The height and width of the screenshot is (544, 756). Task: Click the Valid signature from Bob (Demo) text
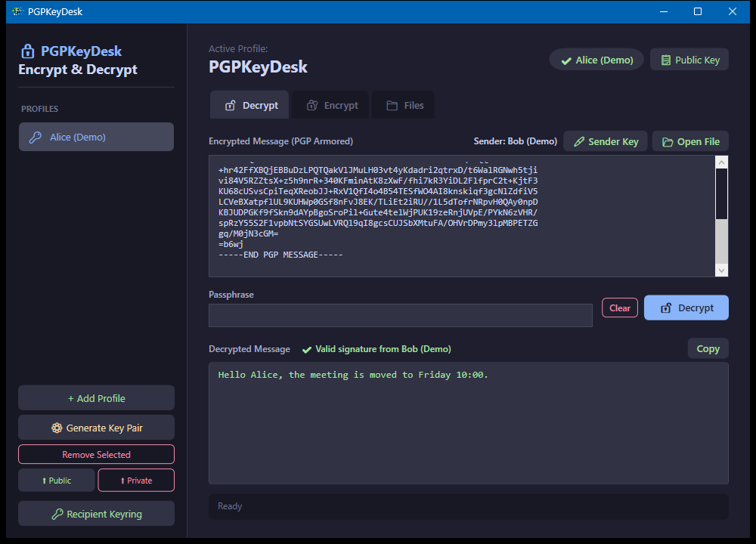click(x=383, y=349)
